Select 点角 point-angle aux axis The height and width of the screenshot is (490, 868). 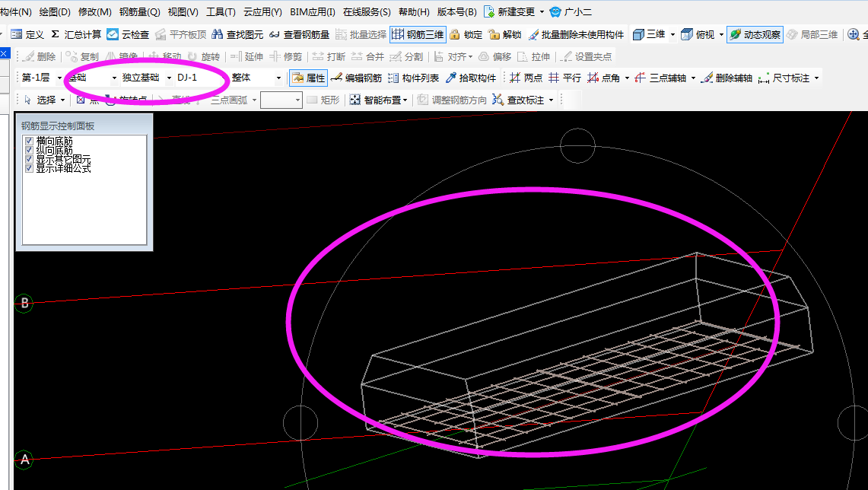pos(603,78)
